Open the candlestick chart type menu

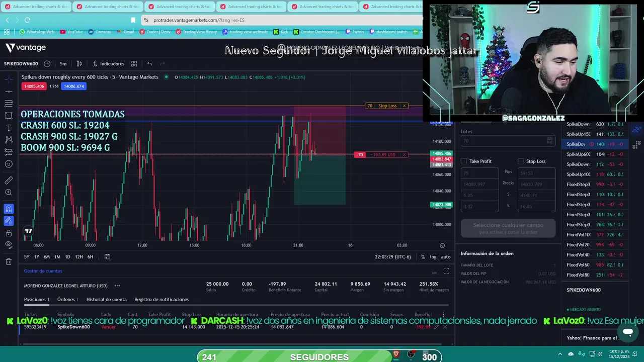pos(79,64)
